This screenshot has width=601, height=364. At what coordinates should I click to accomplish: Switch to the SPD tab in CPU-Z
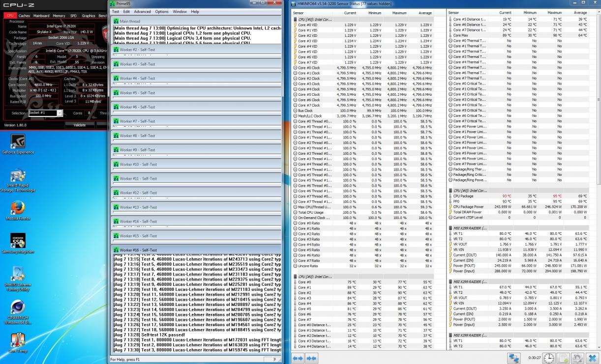tap(73, 16)
